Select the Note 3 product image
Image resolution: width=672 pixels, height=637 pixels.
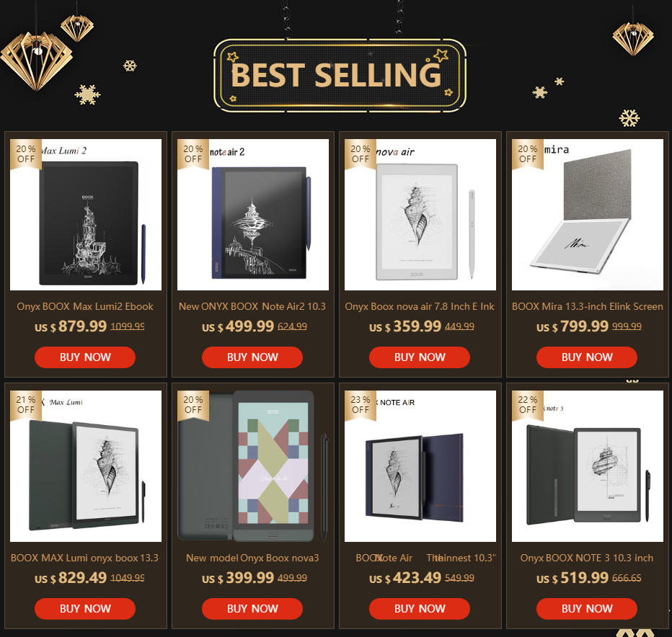click(x=587, y=466)
